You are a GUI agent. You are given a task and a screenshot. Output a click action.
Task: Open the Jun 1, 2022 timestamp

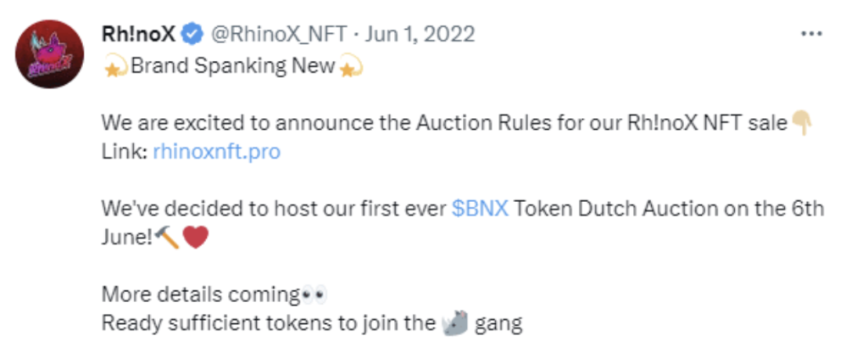coord(420,35)
